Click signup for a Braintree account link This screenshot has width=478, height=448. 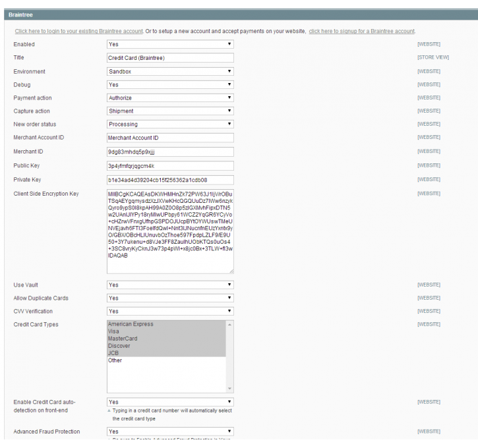(x=362, y=31)
